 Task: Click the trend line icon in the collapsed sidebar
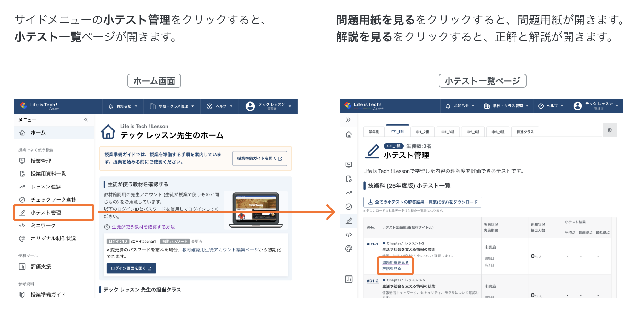click(349, 193)
